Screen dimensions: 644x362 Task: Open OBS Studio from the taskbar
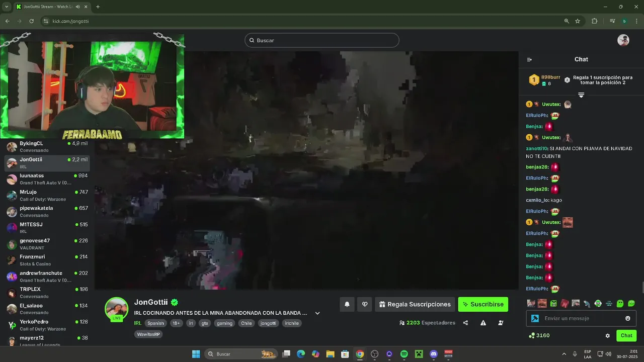374,354
